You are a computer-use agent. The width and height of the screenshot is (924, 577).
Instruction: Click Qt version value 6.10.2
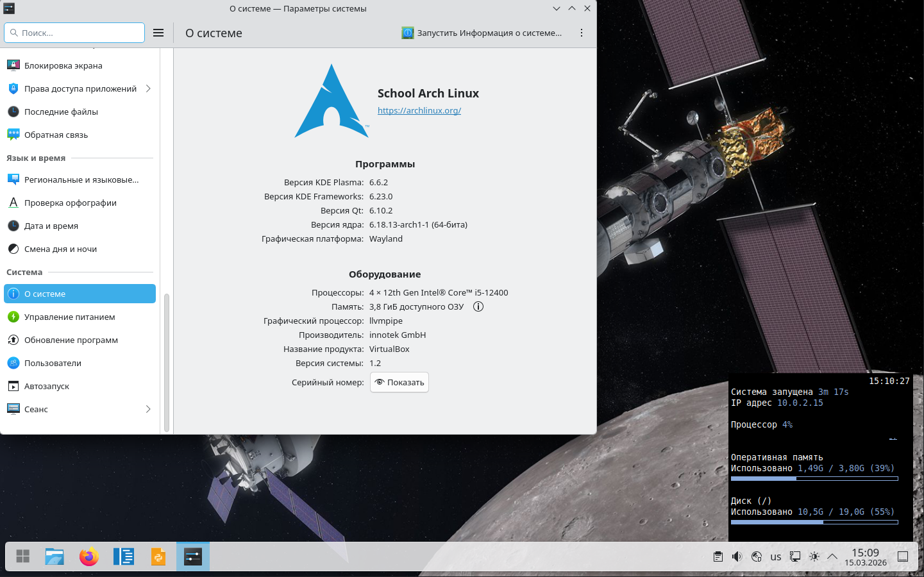point(381,210)
